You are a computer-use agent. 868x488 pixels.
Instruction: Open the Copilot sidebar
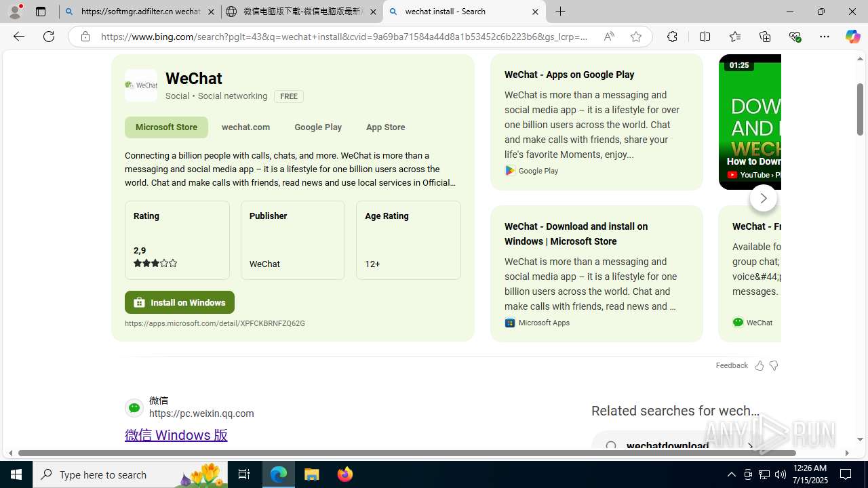[852, 37]
